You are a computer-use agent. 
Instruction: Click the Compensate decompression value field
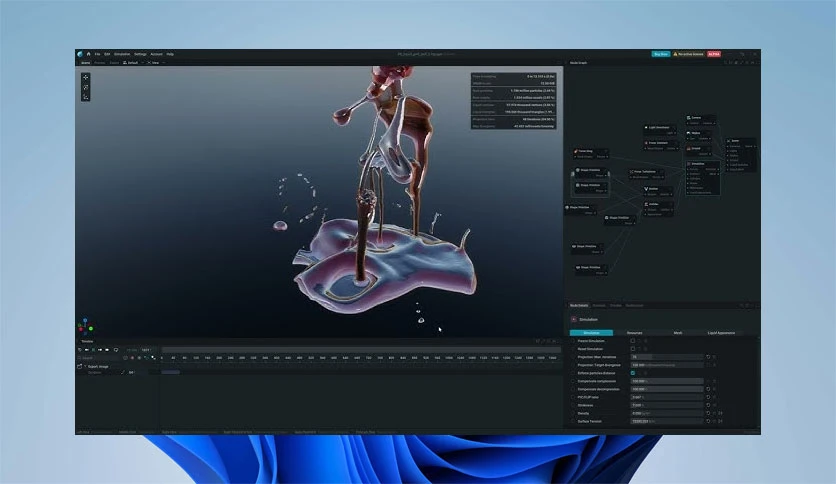tap(666, 389)
